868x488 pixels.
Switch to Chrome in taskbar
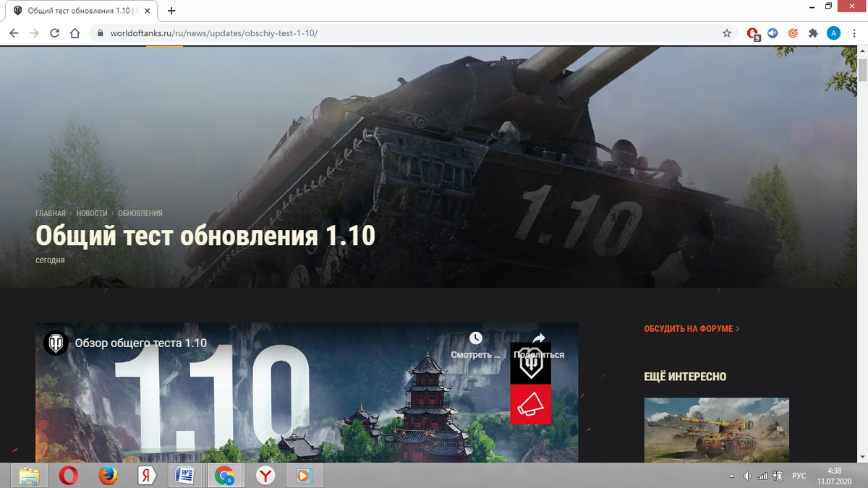click(225, 476)
